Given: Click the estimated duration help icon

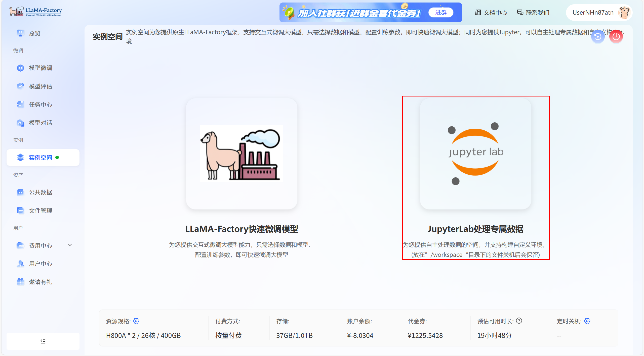Looking at the screenshot, I should click(519, 321).
